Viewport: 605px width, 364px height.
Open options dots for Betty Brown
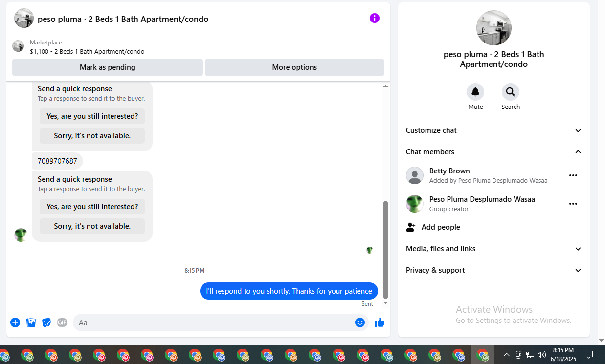[573, 175]
